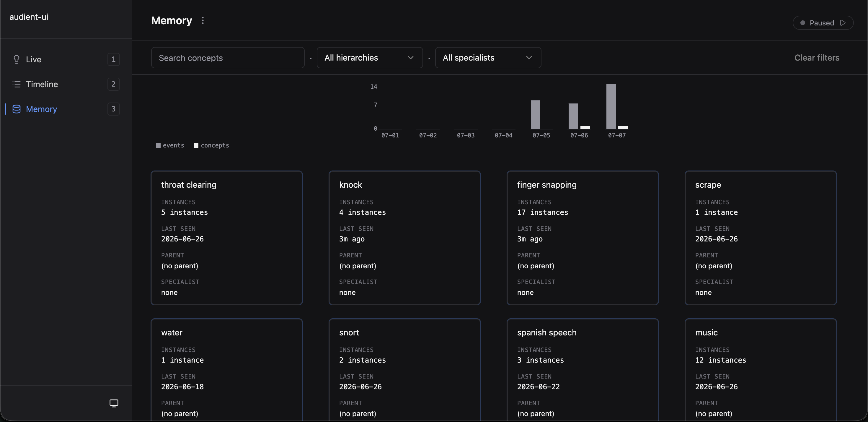Click the play triangle next to Paused

coord(843,22)
